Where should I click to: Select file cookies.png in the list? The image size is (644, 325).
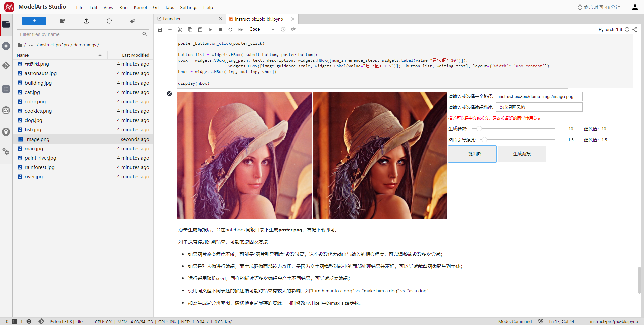tap(83, 111)
